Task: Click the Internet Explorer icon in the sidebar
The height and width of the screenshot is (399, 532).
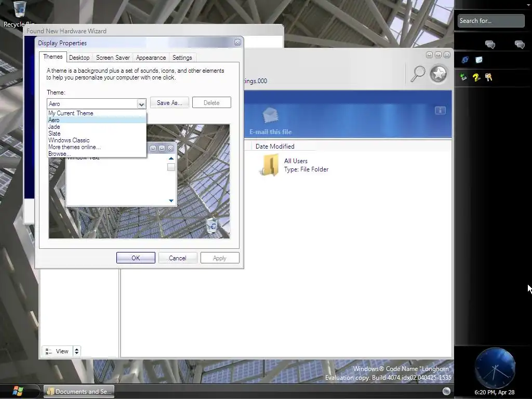Action: point(465,60)
